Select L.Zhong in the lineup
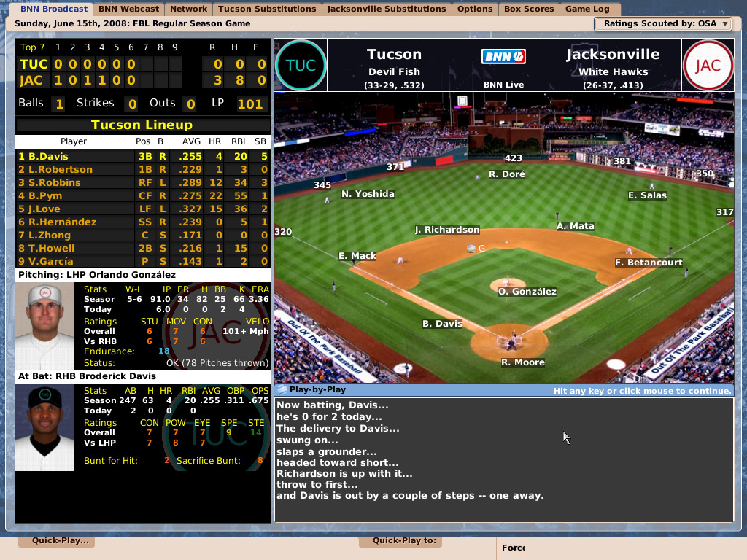747x560 pixels. tap(143, 235)
